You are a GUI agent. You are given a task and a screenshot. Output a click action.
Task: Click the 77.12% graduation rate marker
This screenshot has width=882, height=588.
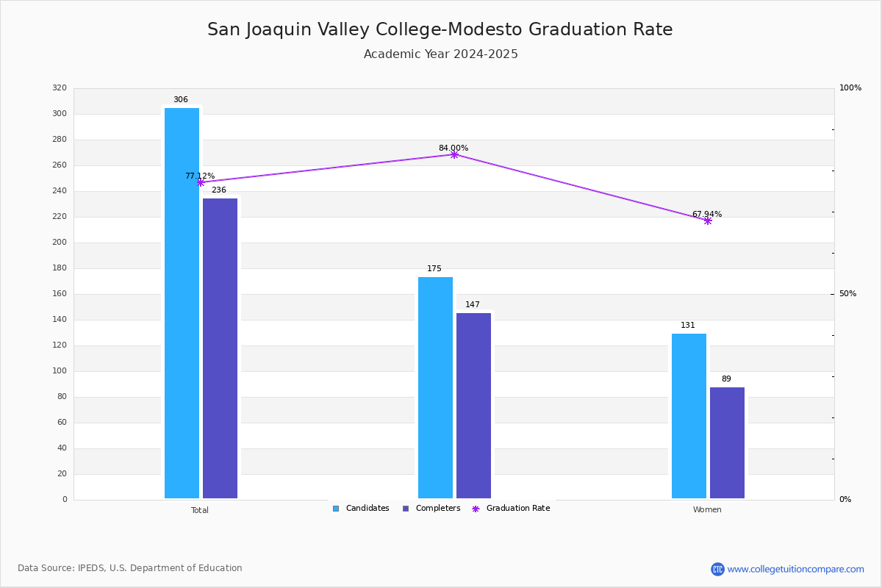tap(201, 182)
